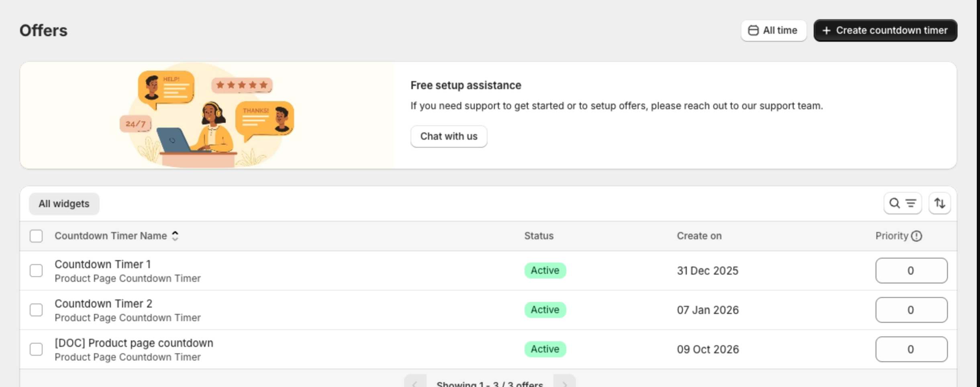Select the All widgets tab
The image size is (980, 387).
pos(64,204)
